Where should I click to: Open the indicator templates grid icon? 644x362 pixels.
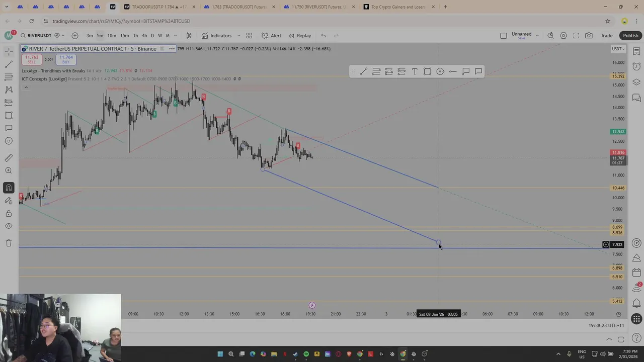249,36
